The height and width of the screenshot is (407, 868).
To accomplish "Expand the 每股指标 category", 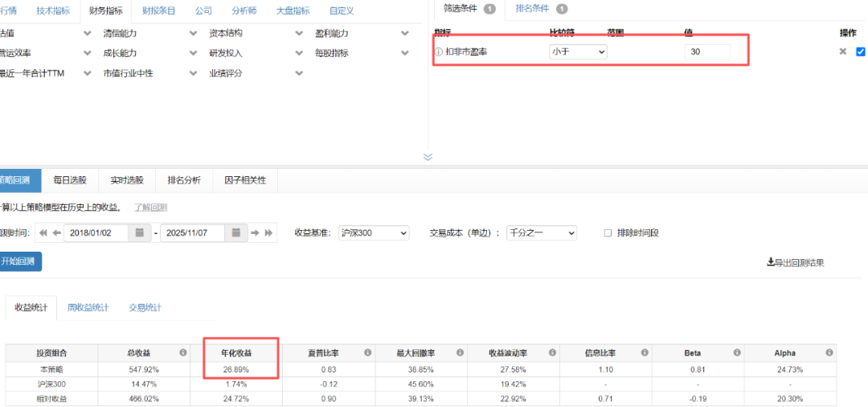I will coord(404,54).
